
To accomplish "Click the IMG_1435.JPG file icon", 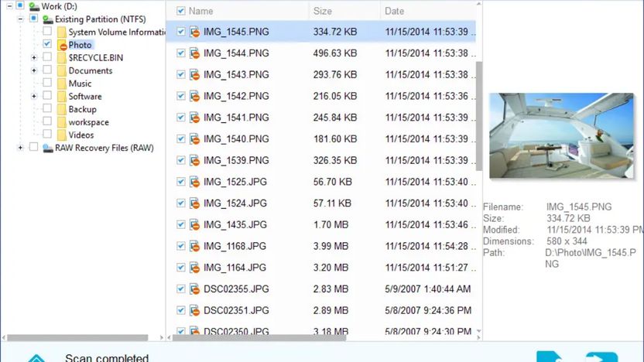I will (x=195, y=225).
